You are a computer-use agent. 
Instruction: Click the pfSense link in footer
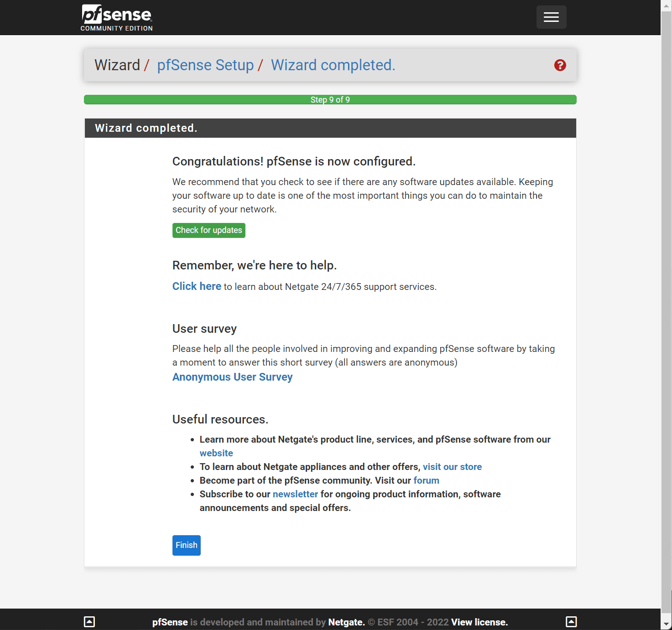(x=170, y=622)
